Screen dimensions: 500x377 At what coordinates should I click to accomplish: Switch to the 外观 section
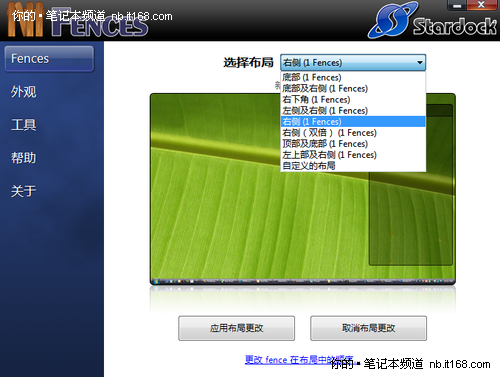point(24,92)
